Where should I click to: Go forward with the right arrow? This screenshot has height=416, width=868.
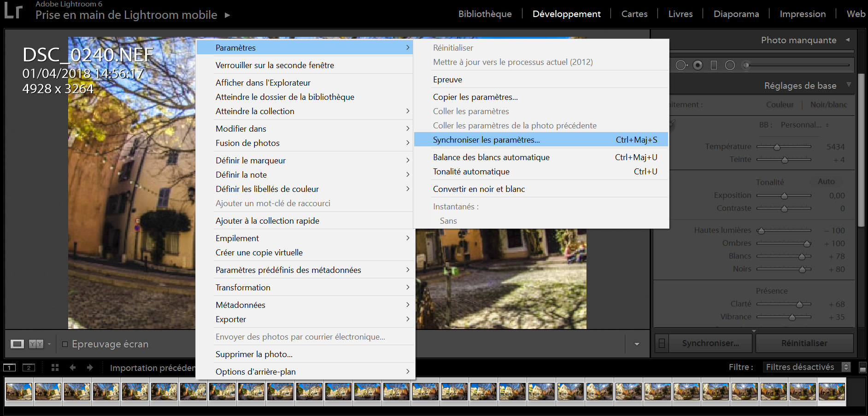90,368
